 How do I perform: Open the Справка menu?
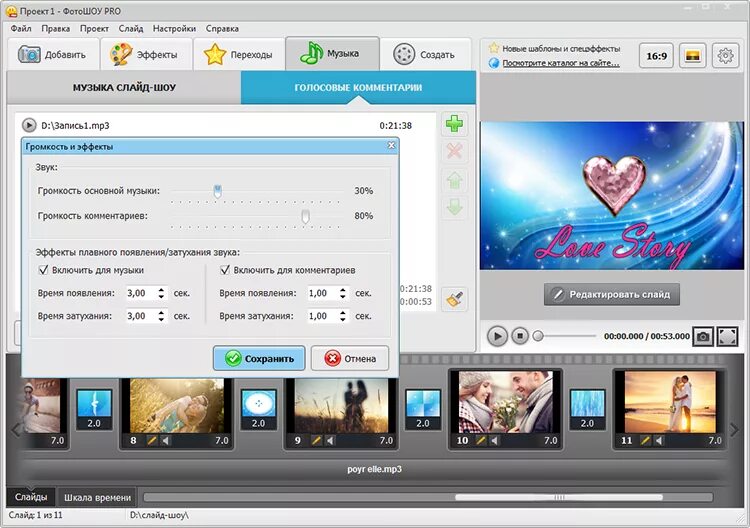tap(222, 29)
